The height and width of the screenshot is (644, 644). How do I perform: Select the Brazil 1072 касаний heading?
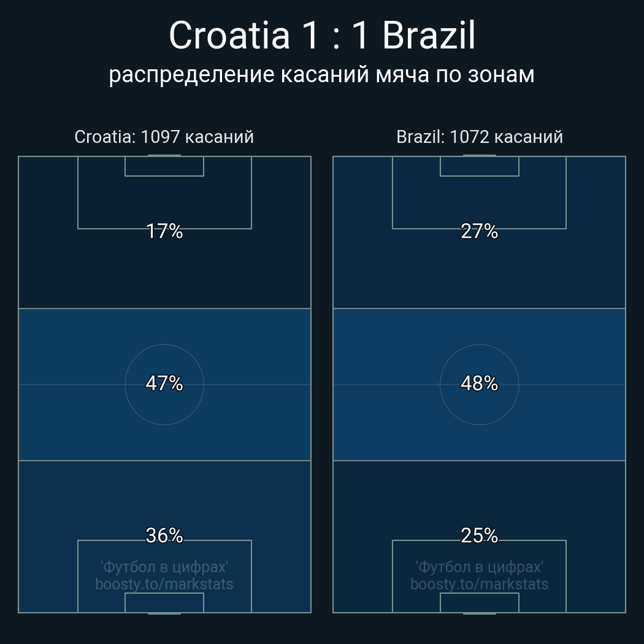pos(480,137)
